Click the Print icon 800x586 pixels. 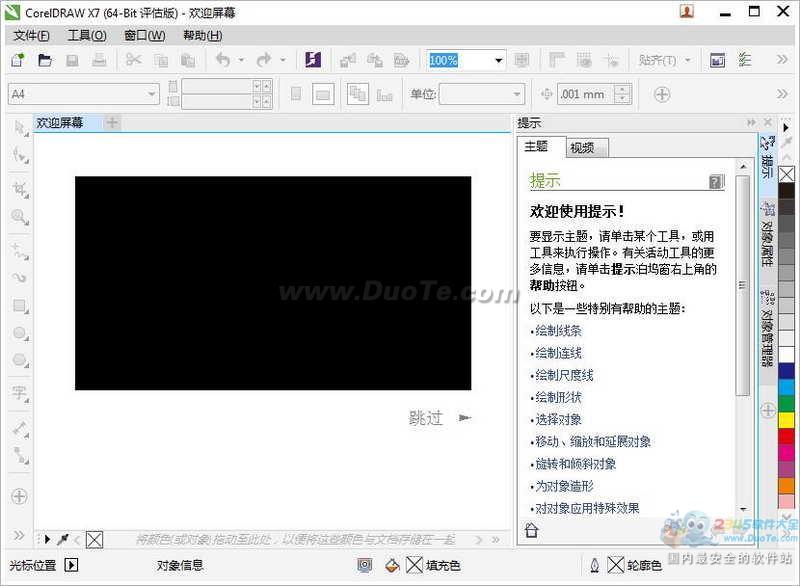99,60
